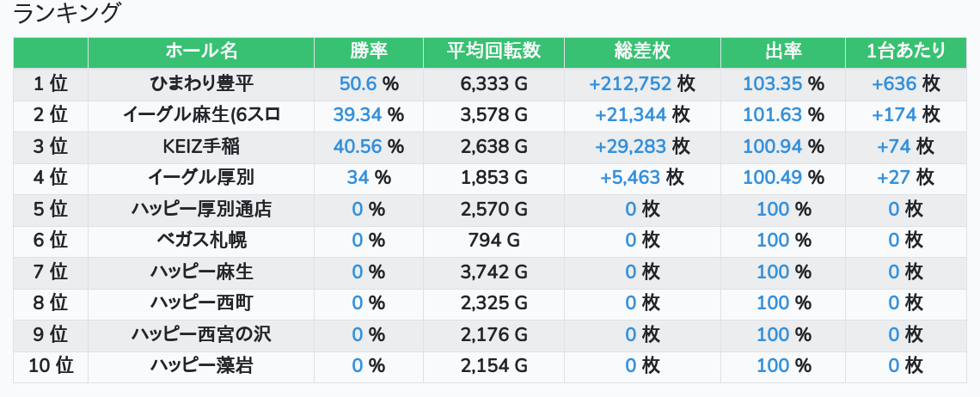Open ハッピー西町 hall entry

(201, 303)
